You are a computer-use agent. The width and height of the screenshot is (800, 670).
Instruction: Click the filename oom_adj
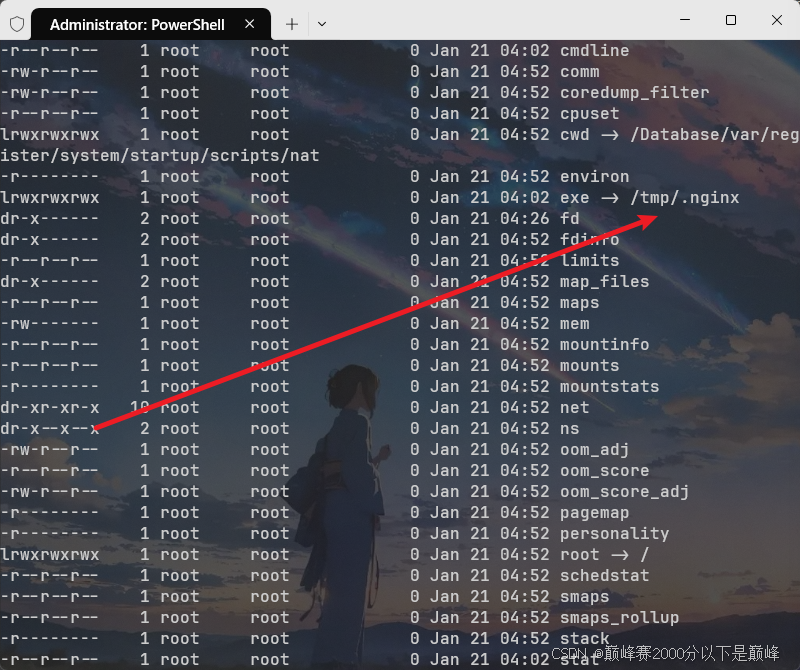point(594,450)
